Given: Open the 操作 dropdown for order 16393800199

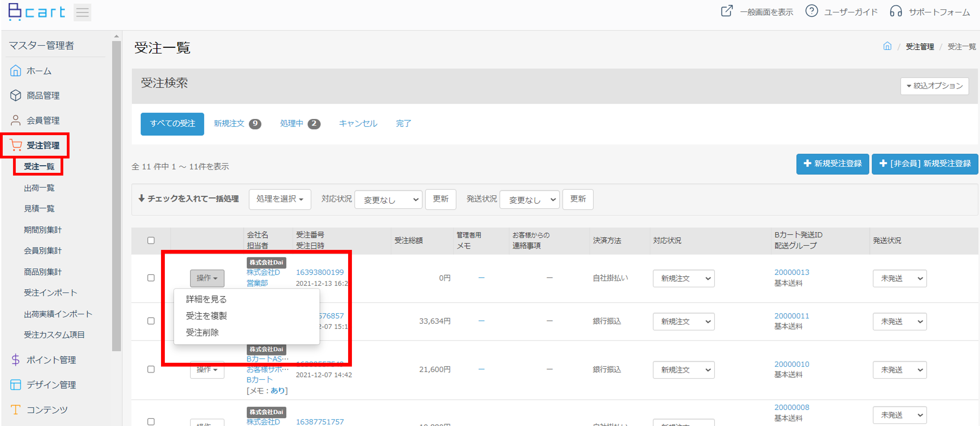Looking at the screenshot, I should click(207, 278).
